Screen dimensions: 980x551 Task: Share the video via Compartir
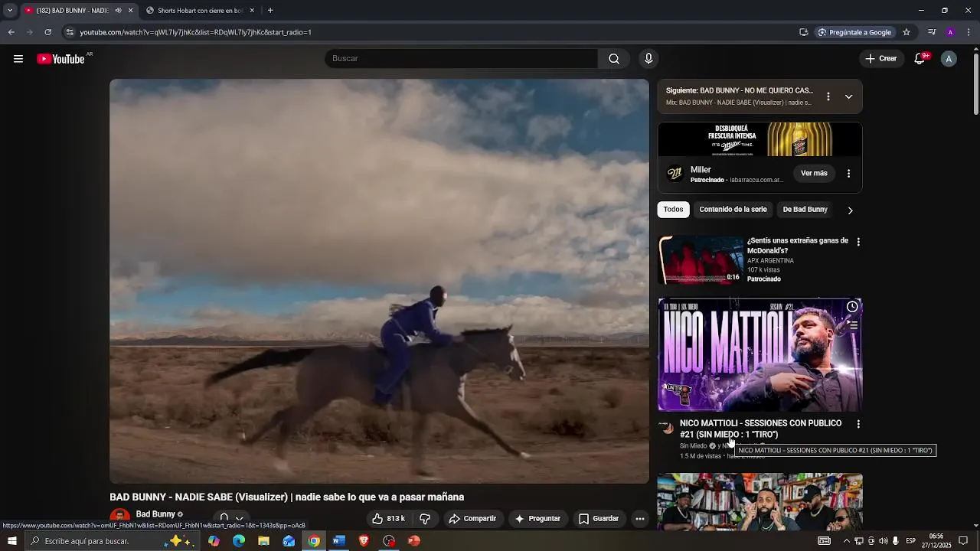(x=472, y=519)
